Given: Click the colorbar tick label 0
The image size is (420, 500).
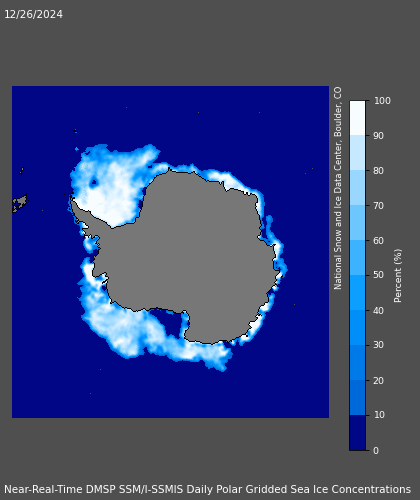Looking at the screenshot, I should pos(376,450).
